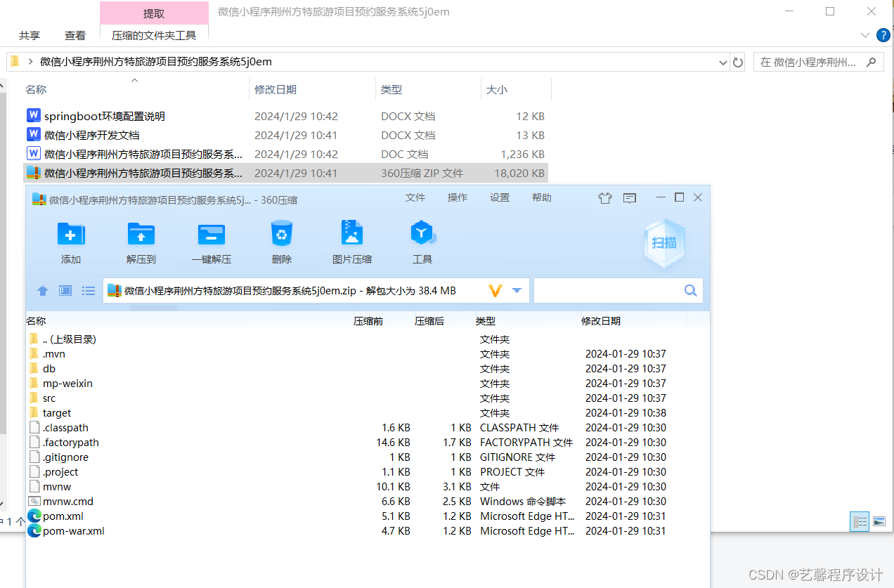Select the 1,236 KB DOC file row
Image resolution: width=894 pixels, height=588 pixels.
click(x=285, y=154)
